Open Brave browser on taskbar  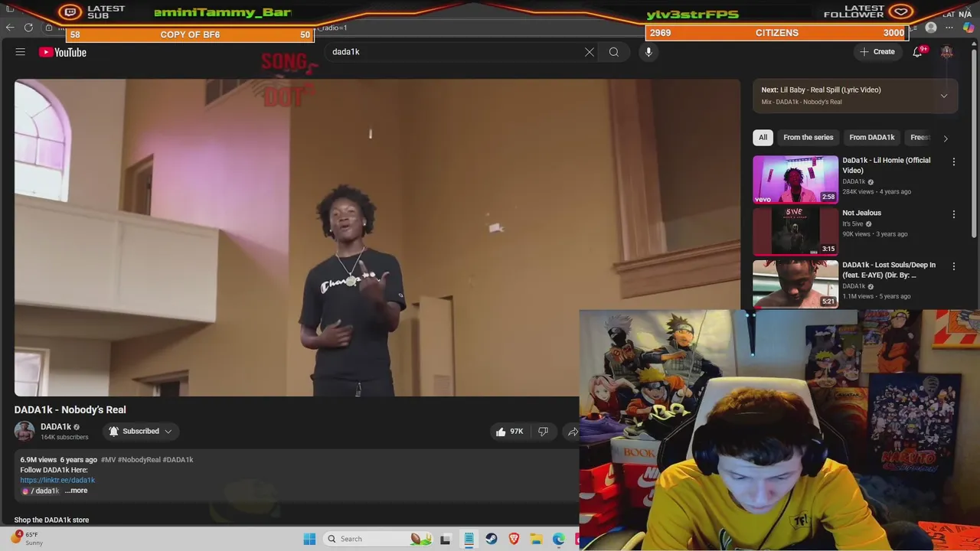pyautogui.click(x=514, y=539)
